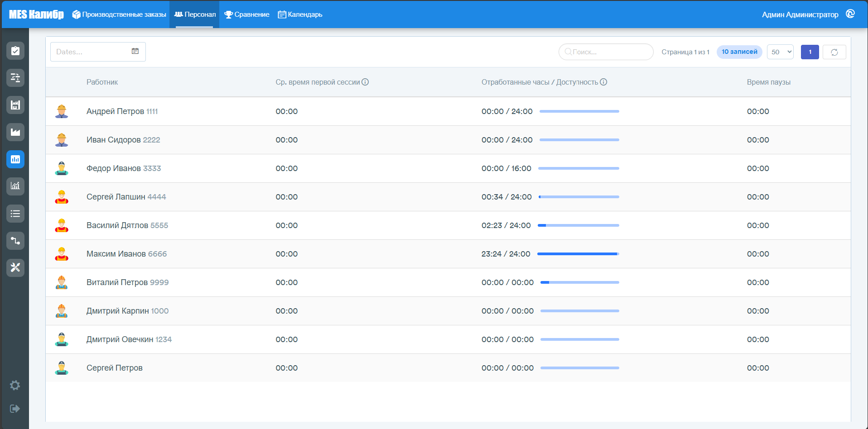868x429 pixels.
Task: Select worker name Максим Иванов 6666
Action: tap(127, 254)
